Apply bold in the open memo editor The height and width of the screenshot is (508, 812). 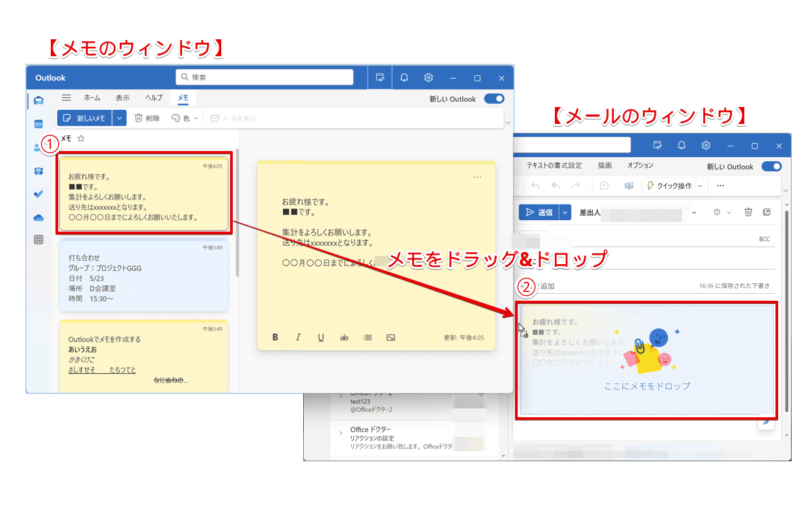pos(275,337)
